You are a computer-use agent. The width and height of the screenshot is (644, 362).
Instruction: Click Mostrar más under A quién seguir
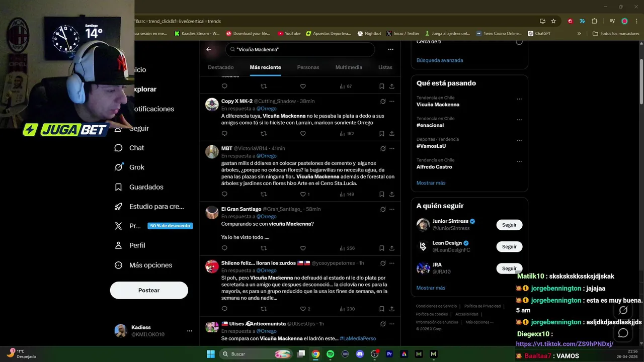tap(431, 288)
